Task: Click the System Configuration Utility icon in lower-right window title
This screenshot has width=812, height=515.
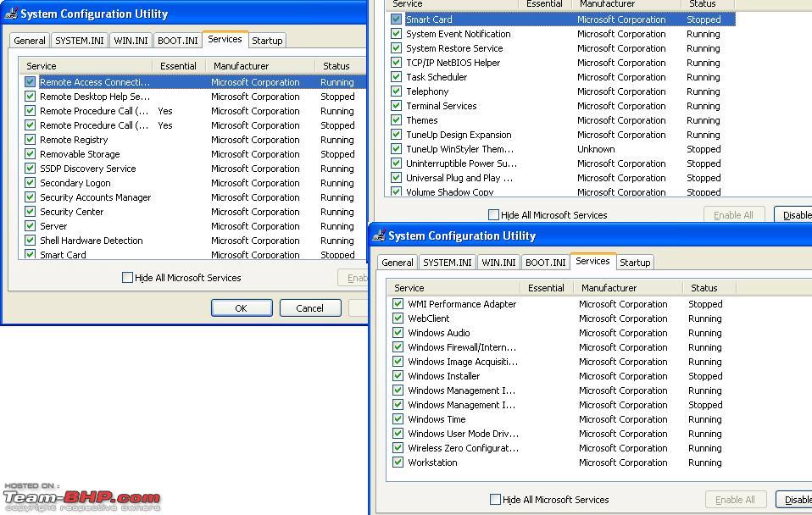Action: (x=379, y=235)
